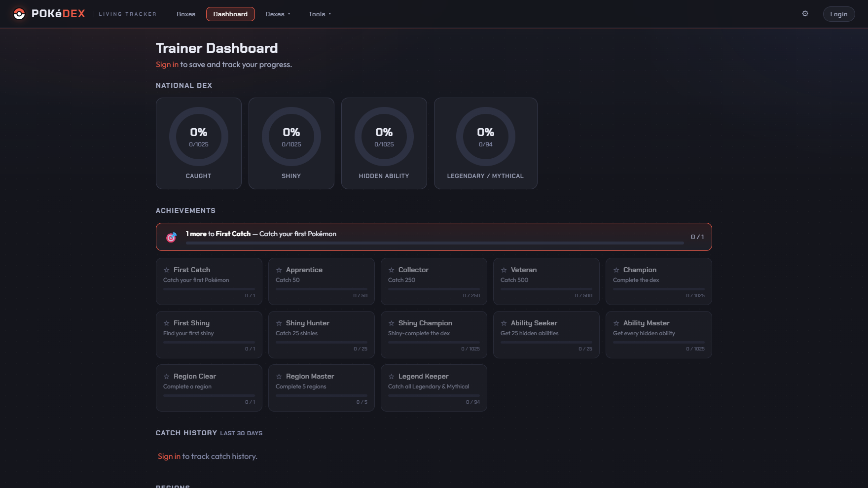This screenshot has width=868, height=488.
Task: Expand the Dexes dropdown menu
Action: coord(278,14)
